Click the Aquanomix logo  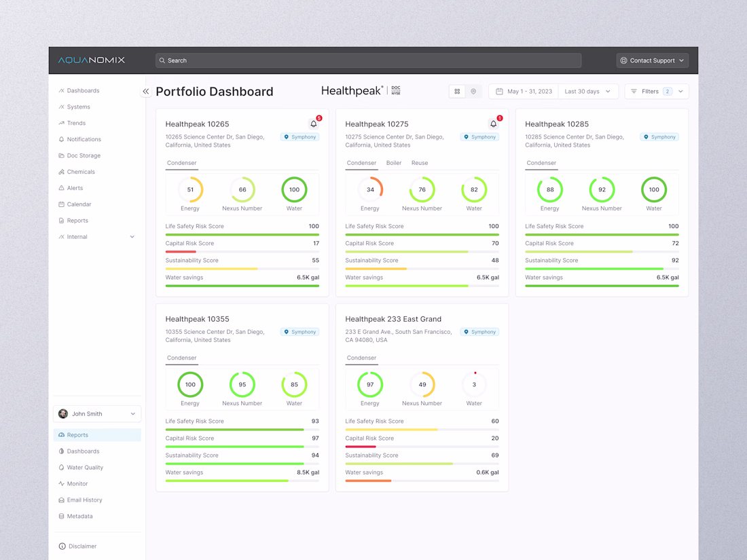coord(92,60)
